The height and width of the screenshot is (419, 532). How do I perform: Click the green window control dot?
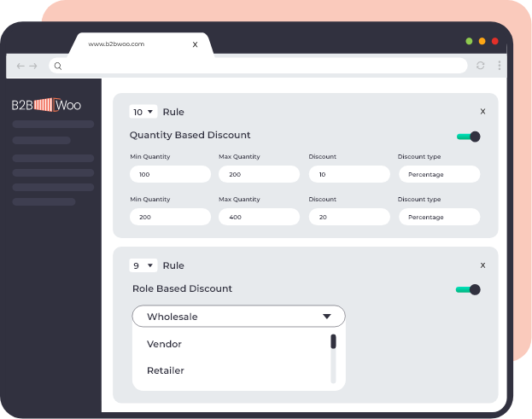pyautogui.click(x=469, y=41)
